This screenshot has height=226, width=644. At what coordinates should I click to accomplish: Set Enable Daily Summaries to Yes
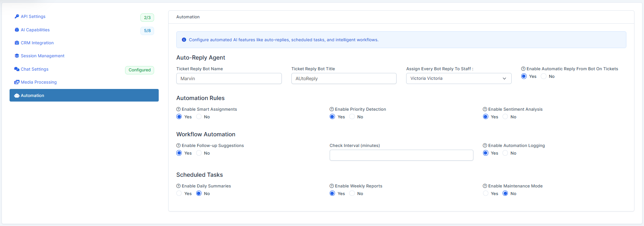(179, 194)
